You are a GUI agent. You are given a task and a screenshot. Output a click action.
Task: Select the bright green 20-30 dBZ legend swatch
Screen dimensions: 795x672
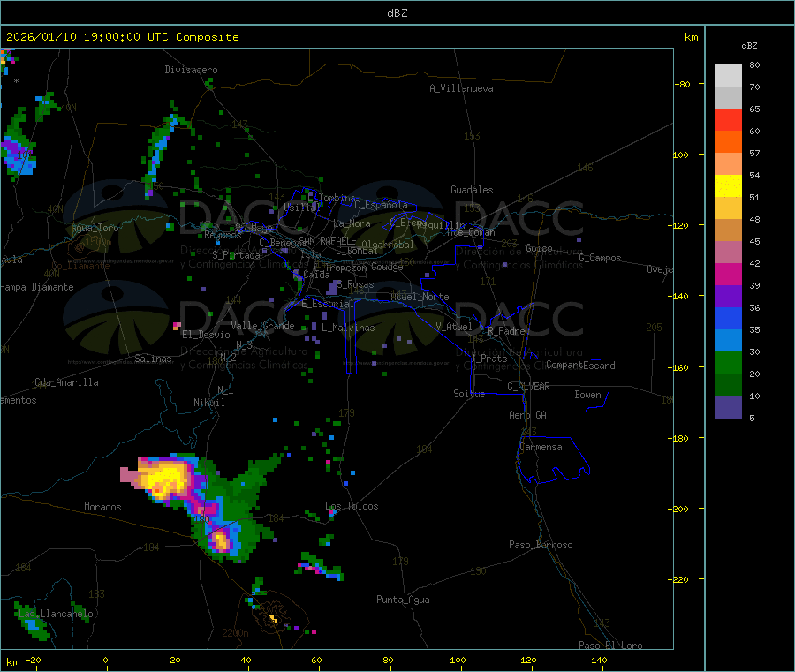[728, 362]
